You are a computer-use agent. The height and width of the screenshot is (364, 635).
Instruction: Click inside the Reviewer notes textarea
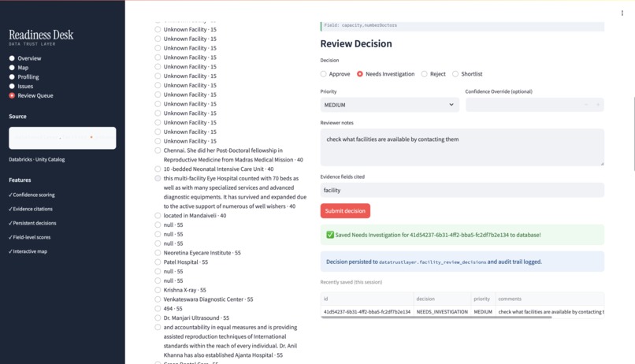click(462, 147)
